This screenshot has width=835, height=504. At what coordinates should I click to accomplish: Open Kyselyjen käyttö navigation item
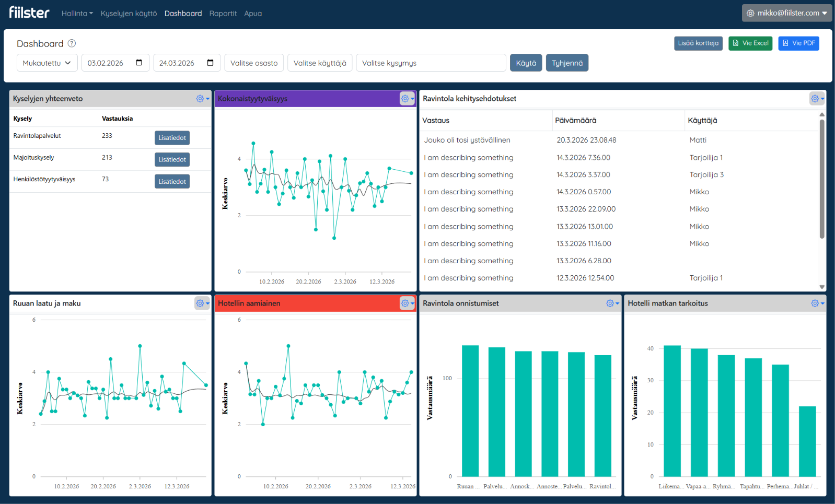[129, 14]
